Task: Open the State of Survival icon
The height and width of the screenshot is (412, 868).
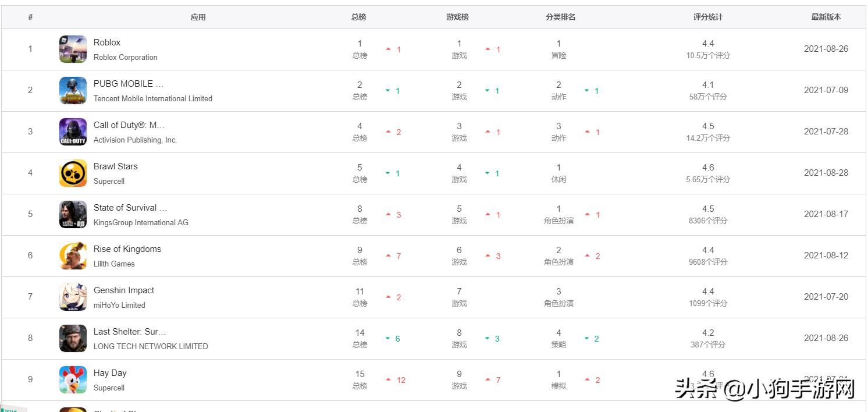Action: [x=73, y=215]
